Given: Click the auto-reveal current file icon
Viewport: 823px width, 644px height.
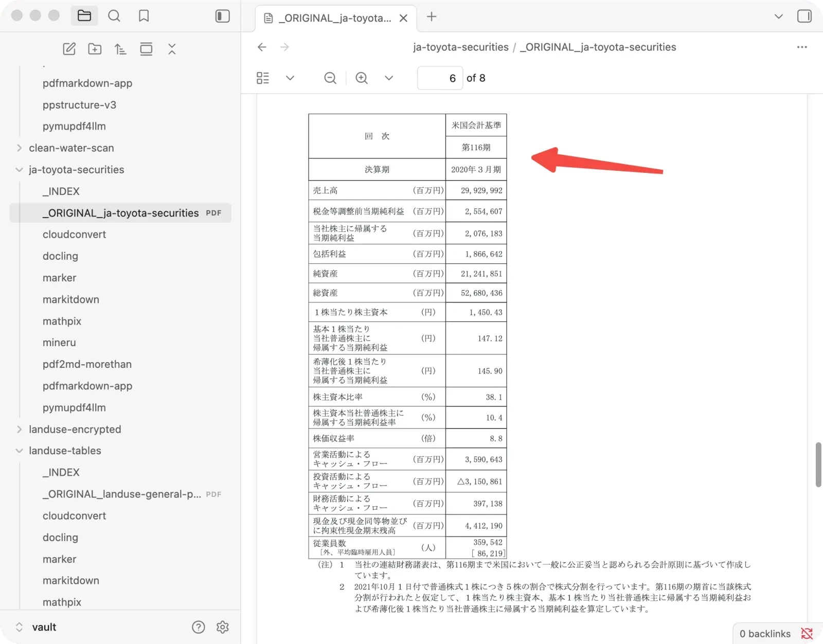Looking at the screenshot, I should (x=146, y=49).
